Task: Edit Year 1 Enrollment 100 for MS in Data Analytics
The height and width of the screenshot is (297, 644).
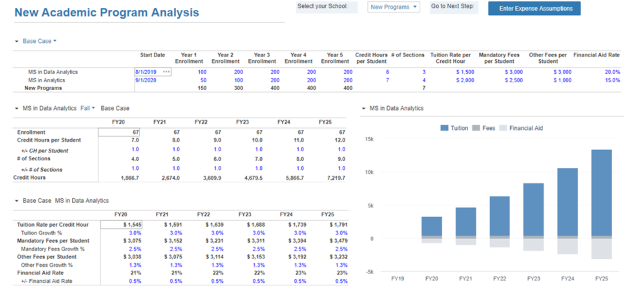Action: point(202,72)
